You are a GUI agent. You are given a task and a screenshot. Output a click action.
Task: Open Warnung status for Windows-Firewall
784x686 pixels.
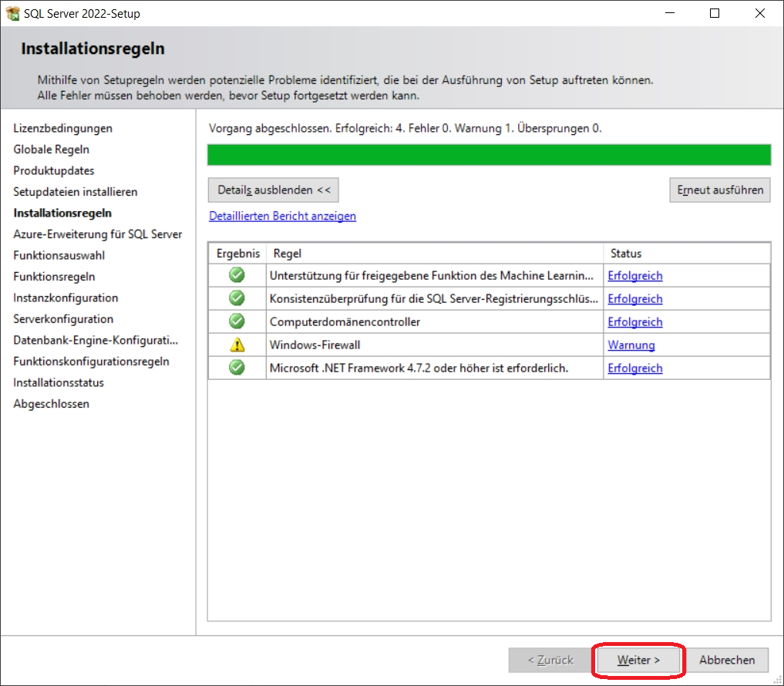click(631, 345)
